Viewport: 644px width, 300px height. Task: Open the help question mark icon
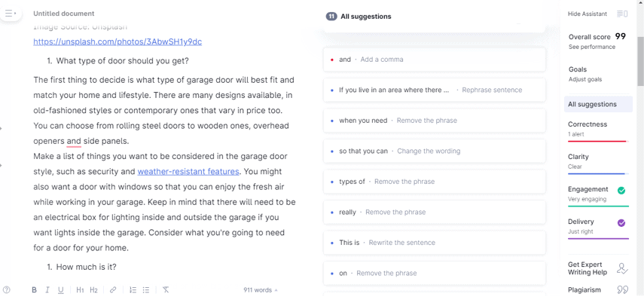pos(6,289)
